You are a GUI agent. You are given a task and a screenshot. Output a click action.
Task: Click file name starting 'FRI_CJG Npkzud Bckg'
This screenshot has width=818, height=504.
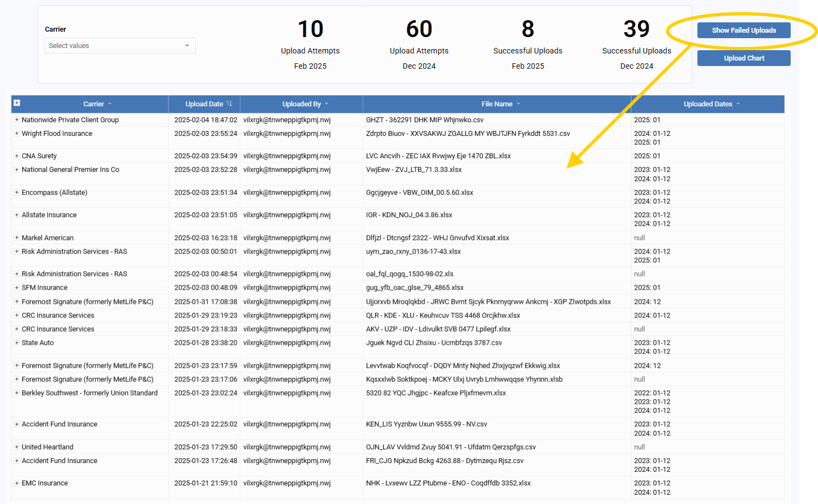[x=445, y=460]
